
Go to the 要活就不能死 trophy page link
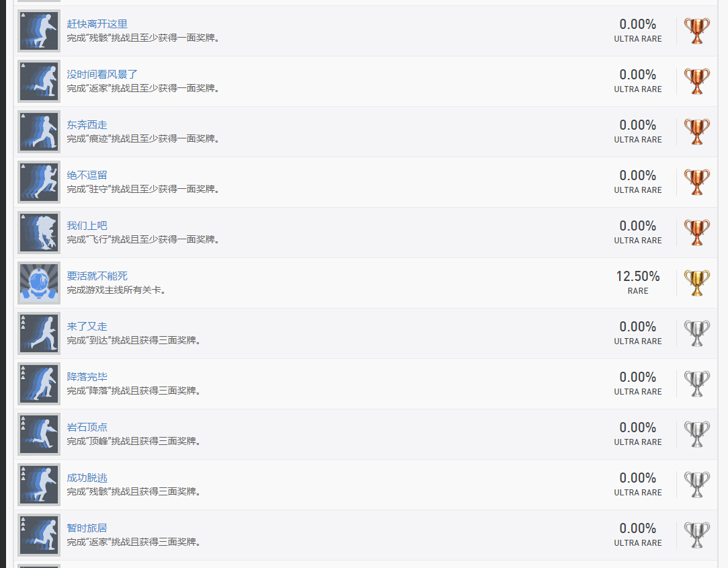(x=97, y=276)
